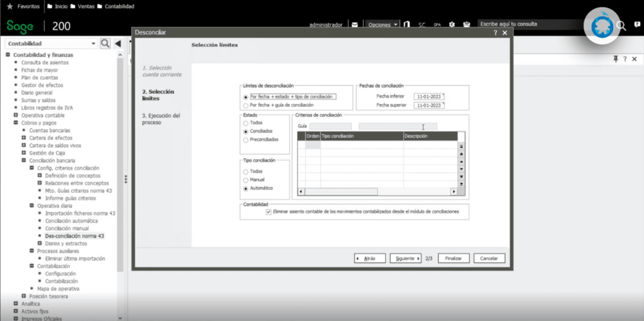Click the magnifier icon beside Contabilidad selector

click(105, 43)
